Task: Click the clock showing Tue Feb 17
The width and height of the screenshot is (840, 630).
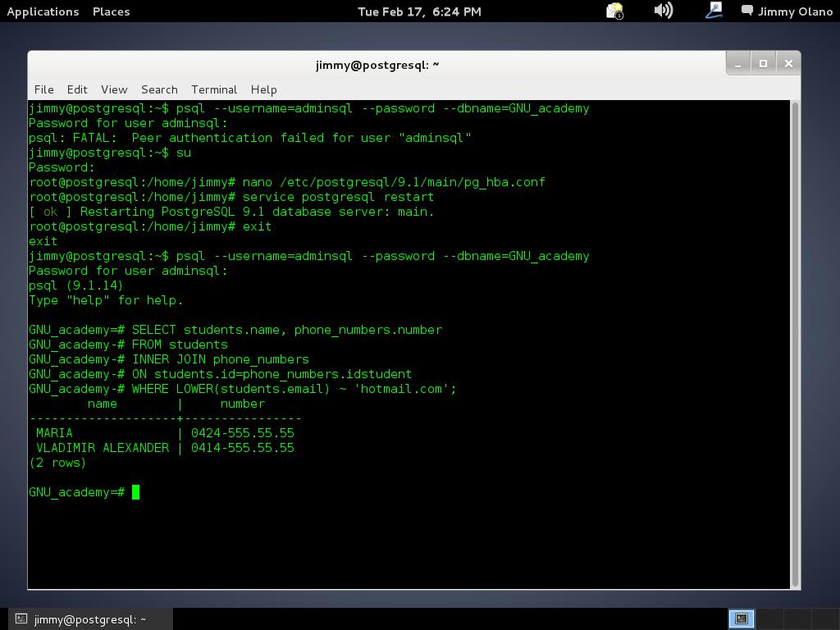Action: coord(419,11)
